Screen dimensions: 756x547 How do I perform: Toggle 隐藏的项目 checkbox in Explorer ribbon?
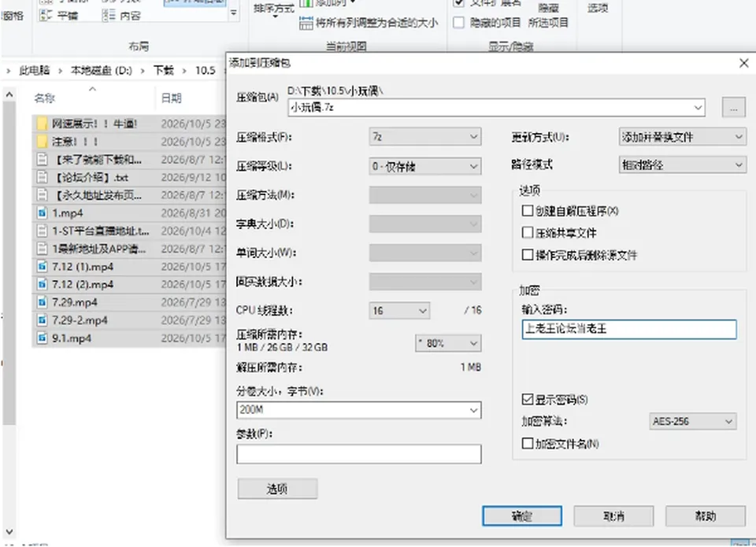(459, 22)
